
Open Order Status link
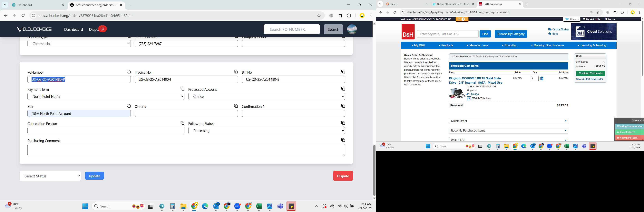tap(559, 29)
